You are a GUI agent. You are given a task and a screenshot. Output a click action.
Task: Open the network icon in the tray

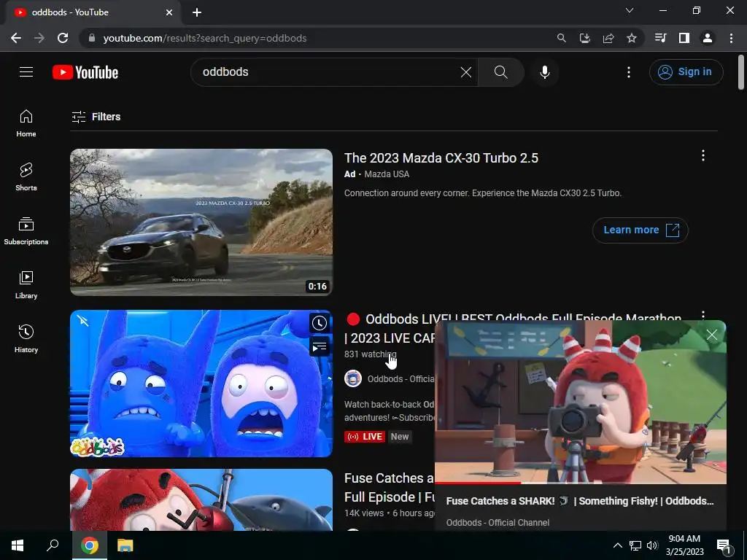[x=635, y=545]
